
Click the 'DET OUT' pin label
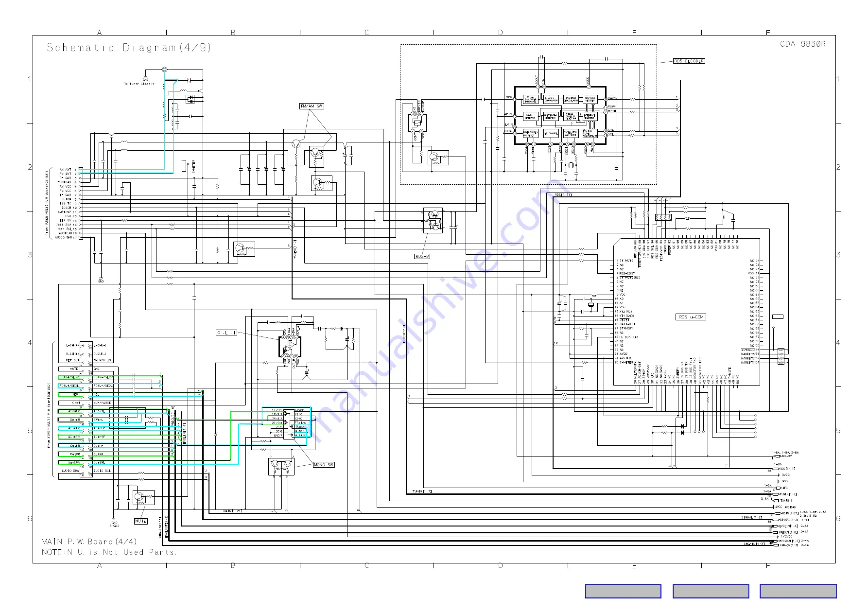[72, 360]
